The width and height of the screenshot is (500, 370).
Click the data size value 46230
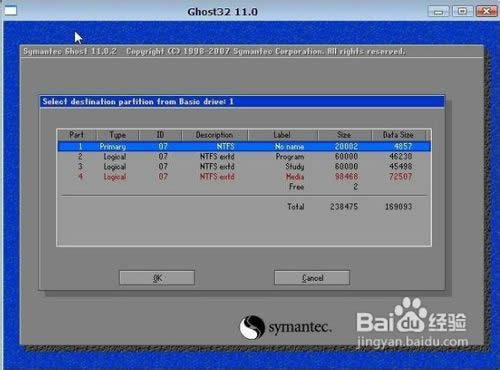[401, 156]
